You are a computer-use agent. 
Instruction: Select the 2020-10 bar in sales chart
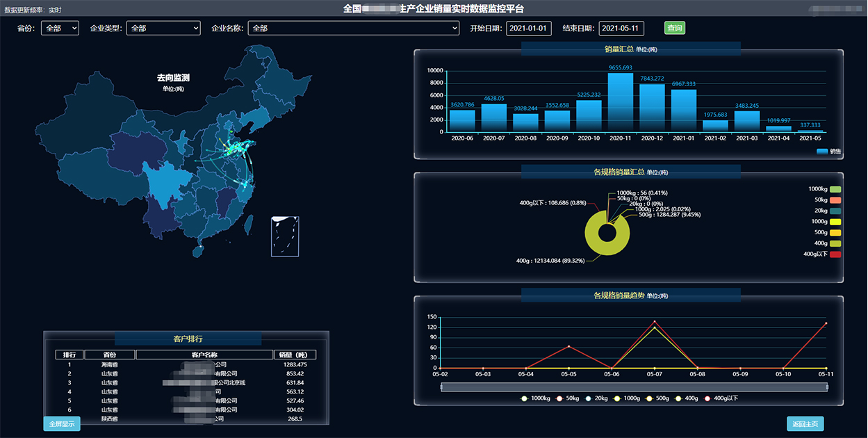[x=589, y=116]
